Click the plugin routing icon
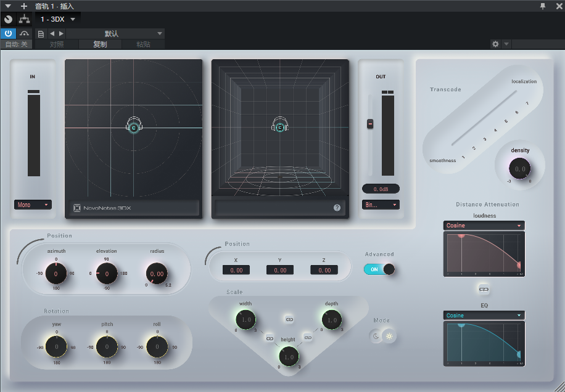 (24, 19)
